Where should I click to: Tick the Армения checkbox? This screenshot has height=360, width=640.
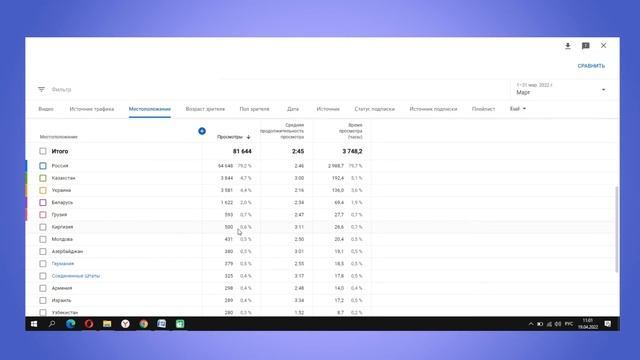click(x=43, y=288)
